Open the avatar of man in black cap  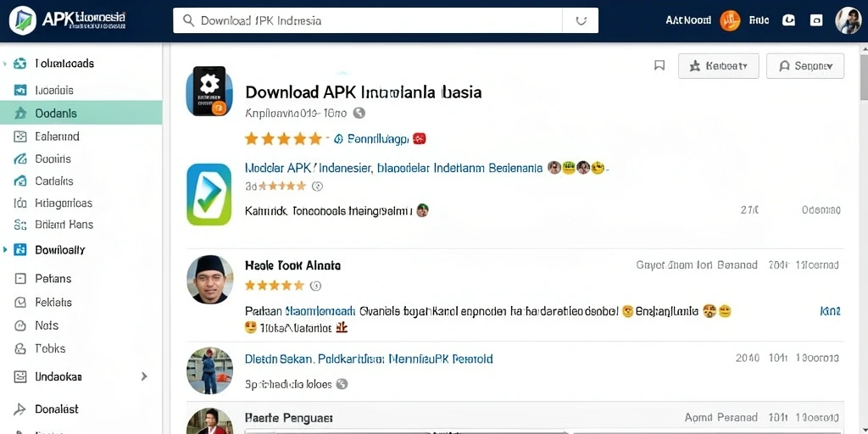(x=210, y=280)
